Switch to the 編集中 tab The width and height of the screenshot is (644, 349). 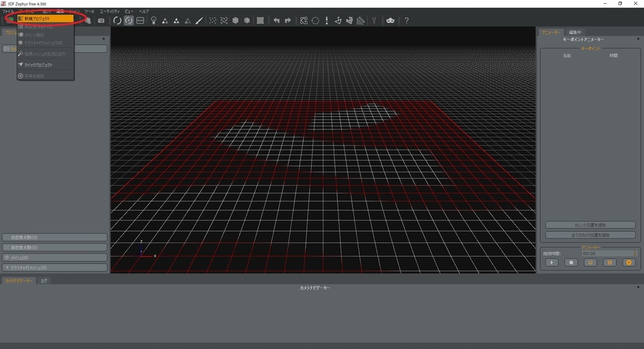click(x=575, y=32)
